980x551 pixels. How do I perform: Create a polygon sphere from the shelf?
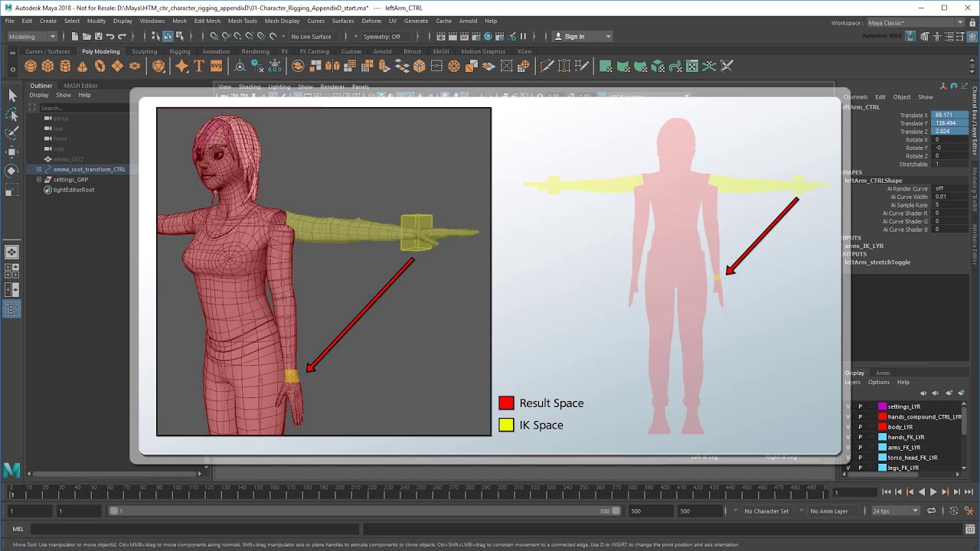pyautogui.click(x=30, y=67)
